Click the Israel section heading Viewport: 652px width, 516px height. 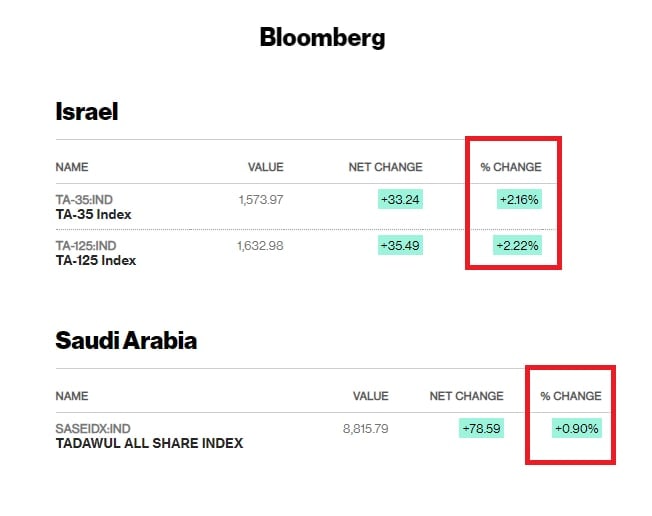pyautogui.click(x=87, y=111)
